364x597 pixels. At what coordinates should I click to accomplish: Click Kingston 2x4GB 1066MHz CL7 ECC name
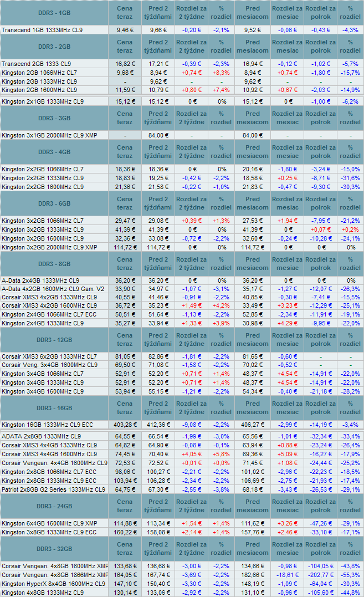(49, 314)
